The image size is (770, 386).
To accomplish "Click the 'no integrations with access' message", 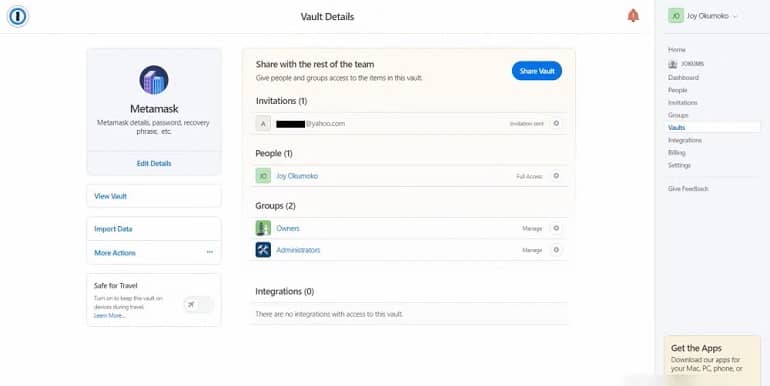I will 329,314.
